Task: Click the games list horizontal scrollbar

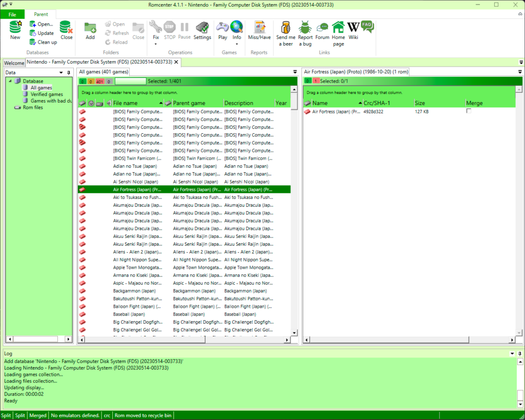Action: coord(184,339)
